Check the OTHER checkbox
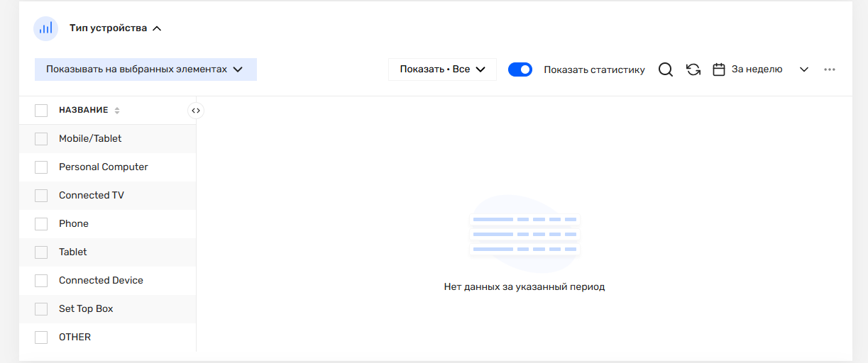Image resolution: width=868 pixels, height=363 pixels. (41, 337)
